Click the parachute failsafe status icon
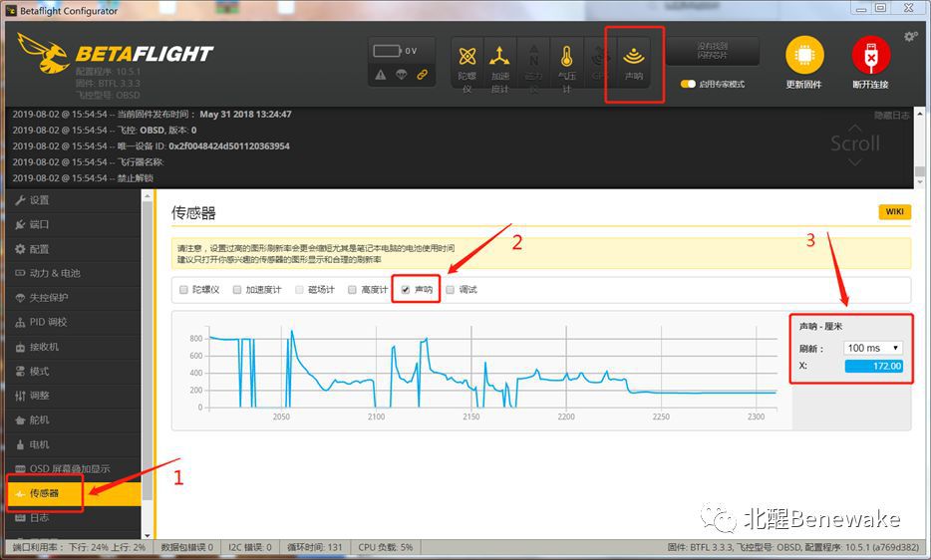The image size is (931, 560). [402, 75]
